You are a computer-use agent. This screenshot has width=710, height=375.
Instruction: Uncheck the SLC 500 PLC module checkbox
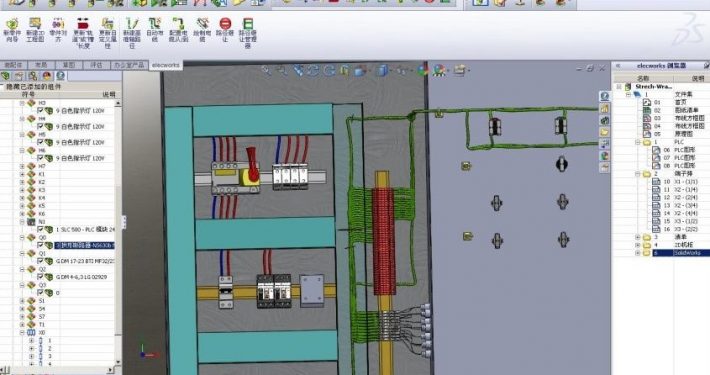tap(40, 229)
